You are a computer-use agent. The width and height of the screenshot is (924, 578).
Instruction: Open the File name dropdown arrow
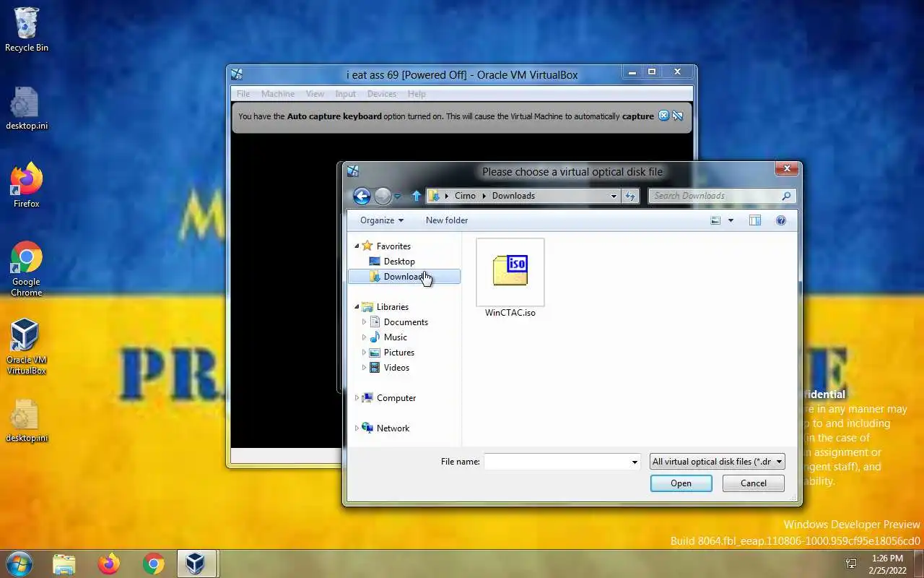pyautogui.click(x=635, y=462)
